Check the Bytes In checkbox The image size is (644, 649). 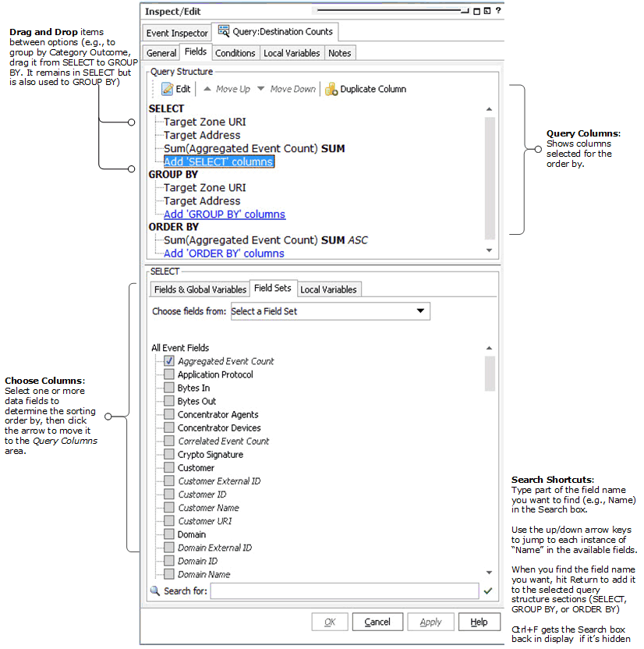pos(169,388)
